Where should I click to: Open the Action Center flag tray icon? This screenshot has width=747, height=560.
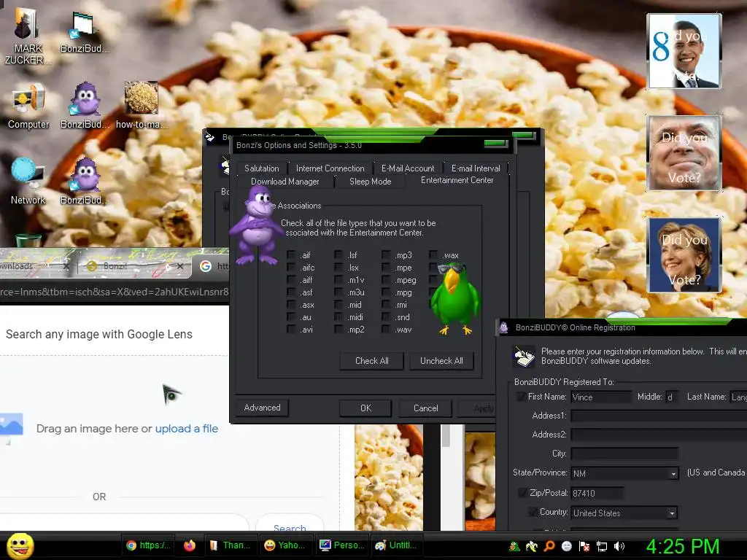coord(584,546)
